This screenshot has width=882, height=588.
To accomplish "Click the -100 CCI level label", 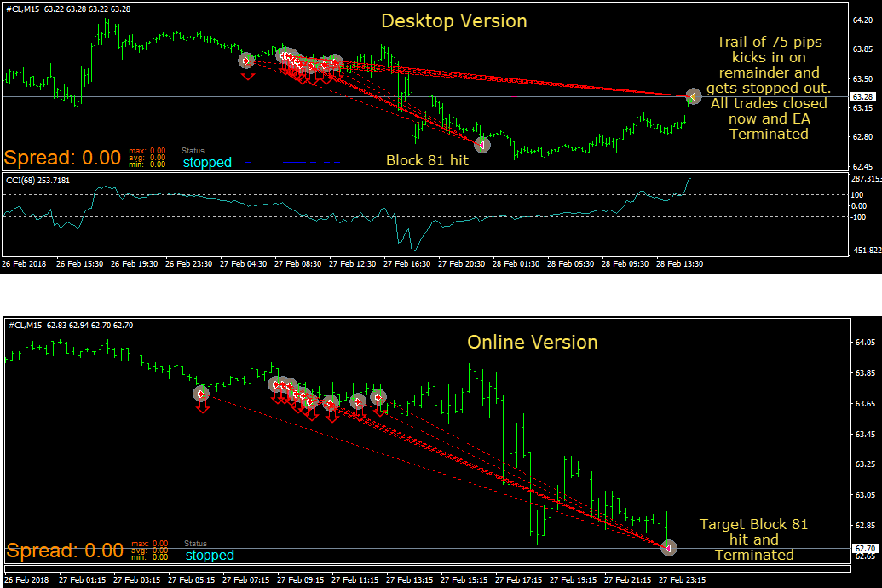I will tap(858, 217).
